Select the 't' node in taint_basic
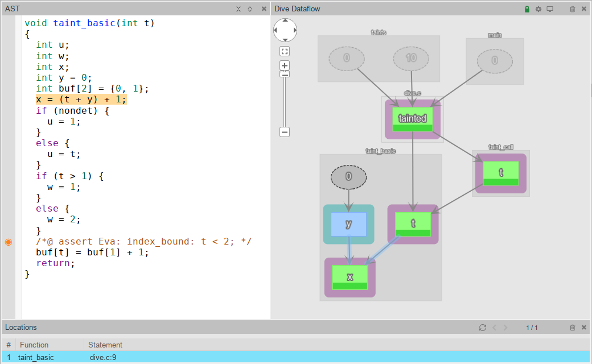Viewport: 592px width, 364px height. (x=413, y=224)
